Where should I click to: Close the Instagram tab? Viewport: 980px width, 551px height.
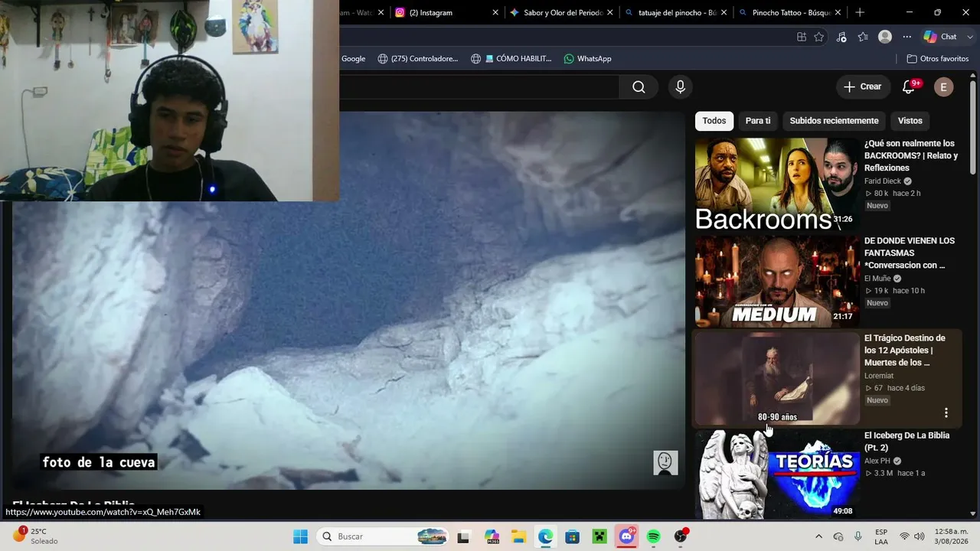click(x=495, y=12)
